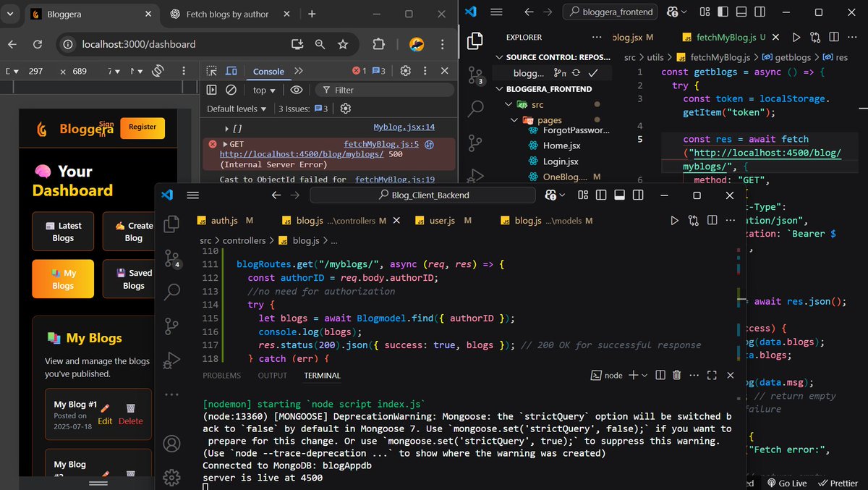
Task: Open Accounts icon in backend activity bar
Action: click(171, 443)
